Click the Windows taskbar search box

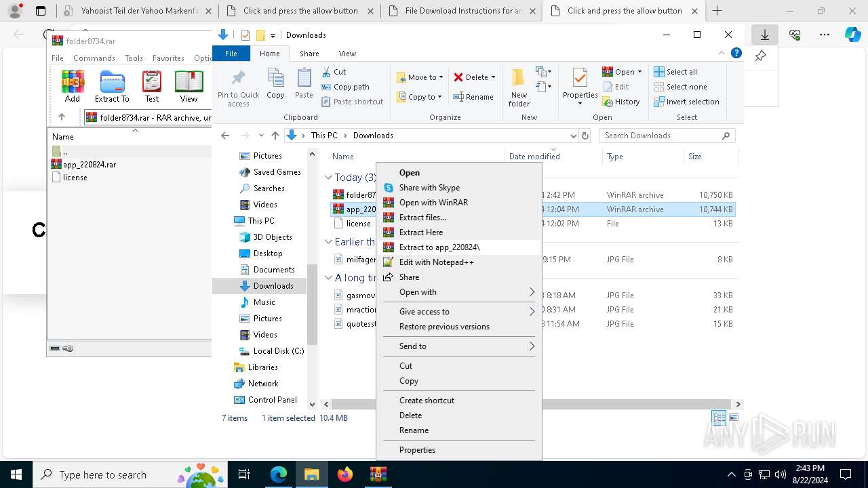click(x=129, y=475)
